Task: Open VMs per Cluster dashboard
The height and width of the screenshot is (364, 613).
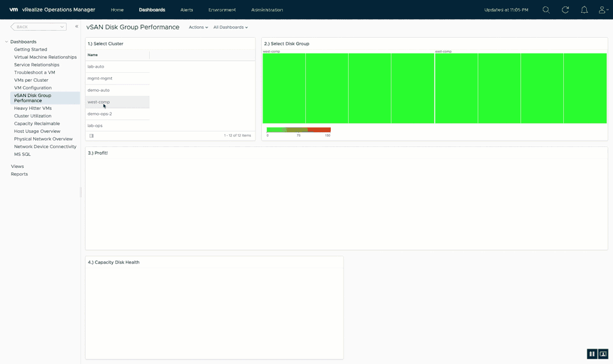Action: pos(31,80)
